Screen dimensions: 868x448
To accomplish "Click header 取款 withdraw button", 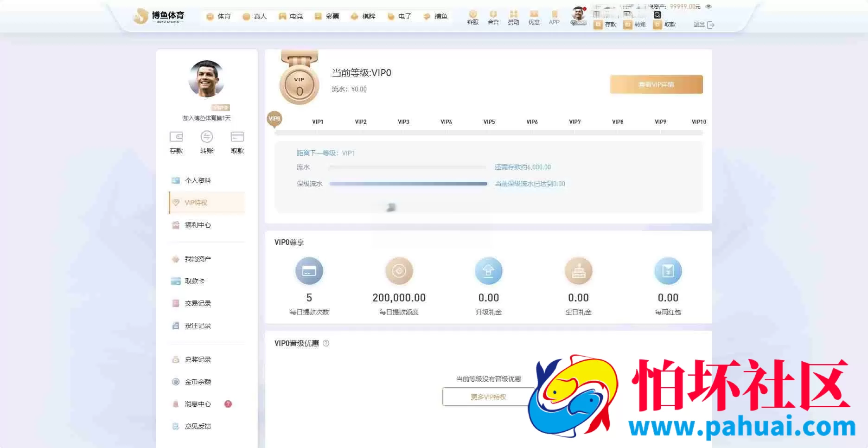I will pyautogui.click(x=664, y=25).
